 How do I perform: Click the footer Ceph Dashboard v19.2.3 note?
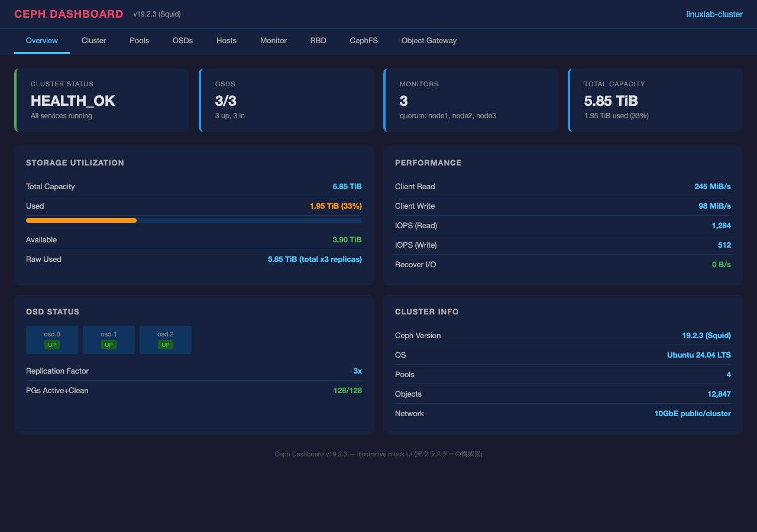click(x=378, y=454)
